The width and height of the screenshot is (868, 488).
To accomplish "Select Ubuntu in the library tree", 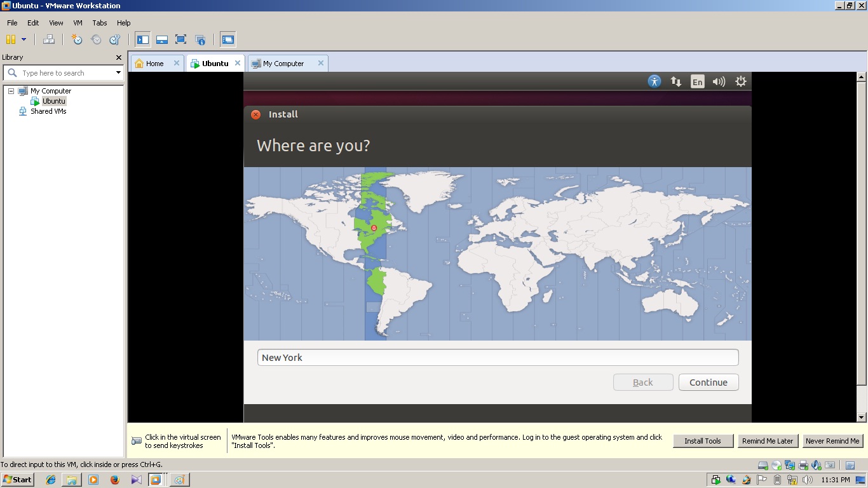I will click(54, 101).
